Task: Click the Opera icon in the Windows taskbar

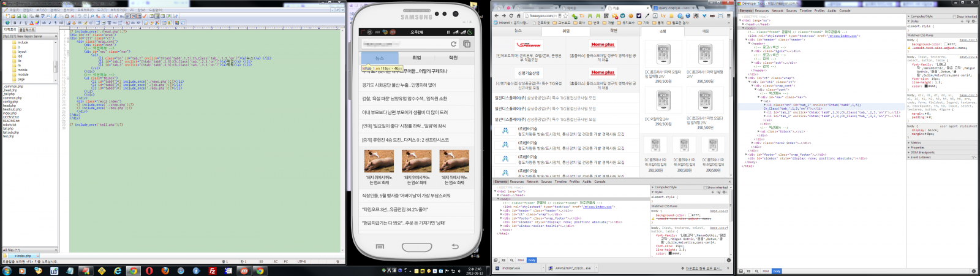Action: tap(149, 270)
